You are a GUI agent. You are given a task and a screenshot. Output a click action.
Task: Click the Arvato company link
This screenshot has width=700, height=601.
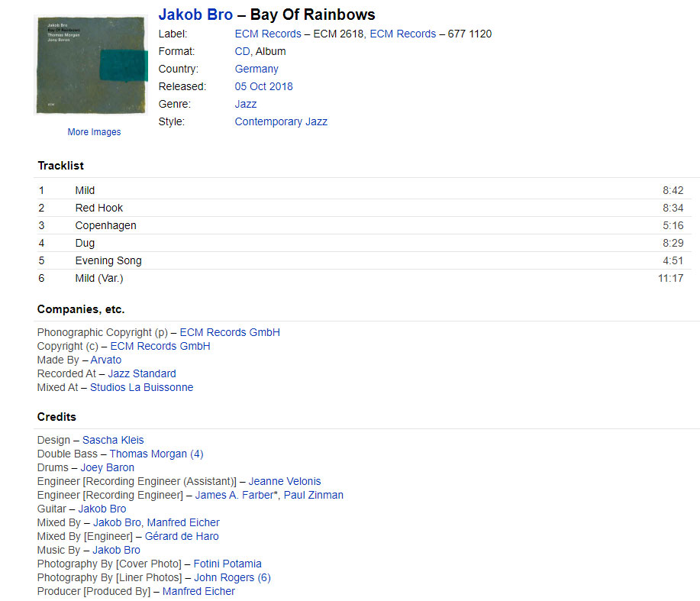tap(106, 360)
